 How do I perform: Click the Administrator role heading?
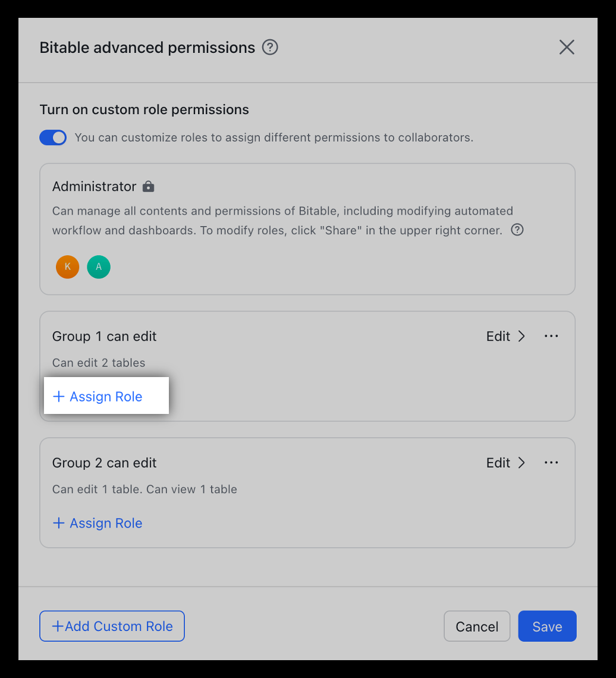(95, 187)
